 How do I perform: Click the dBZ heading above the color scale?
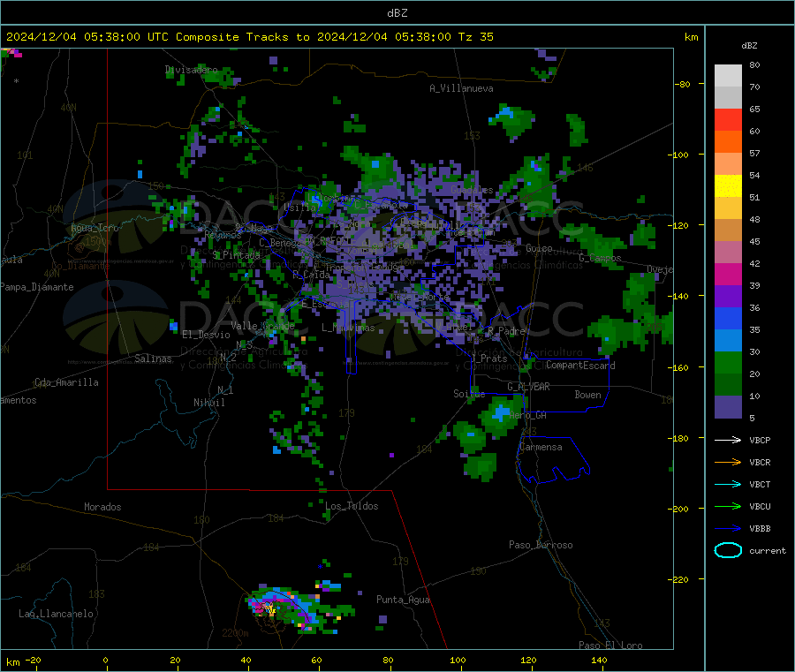coord(749,46)
